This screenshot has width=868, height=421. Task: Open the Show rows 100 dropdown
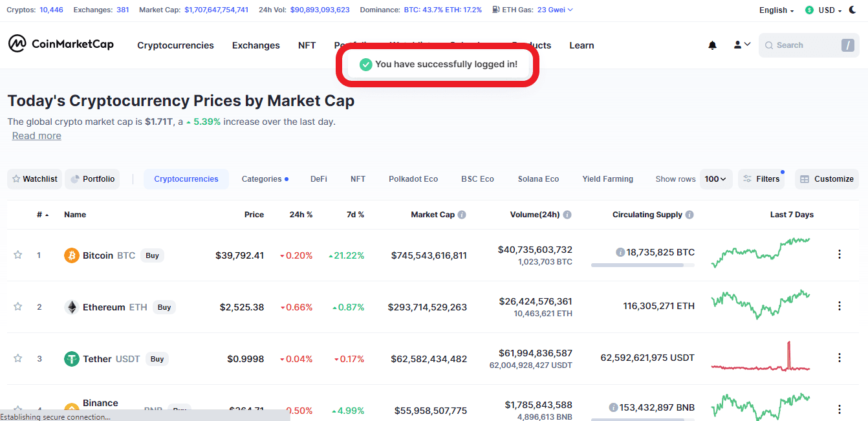(716, 179)
